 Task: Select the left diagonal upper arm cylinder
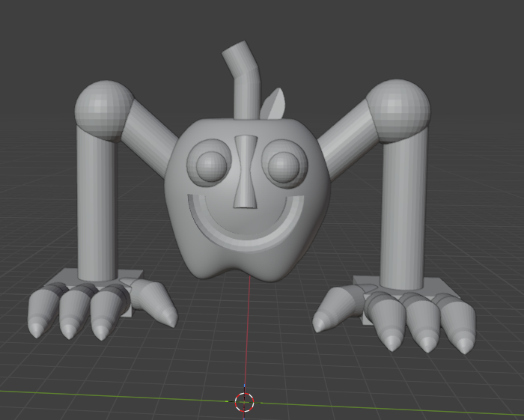(150, 140)
